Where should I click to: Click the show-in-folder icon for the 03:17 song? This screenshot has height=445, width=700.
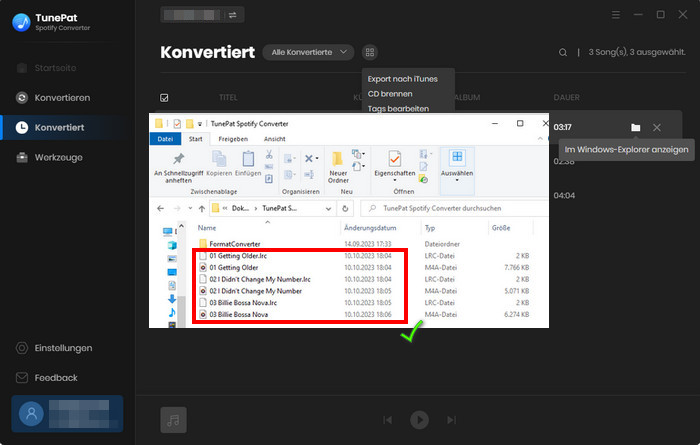[x=636, y=128]
